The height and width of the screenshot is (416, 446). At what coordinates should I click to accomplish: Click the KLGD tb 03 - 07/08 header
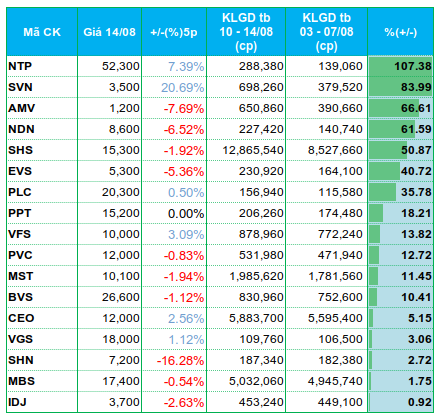[326, 32]
